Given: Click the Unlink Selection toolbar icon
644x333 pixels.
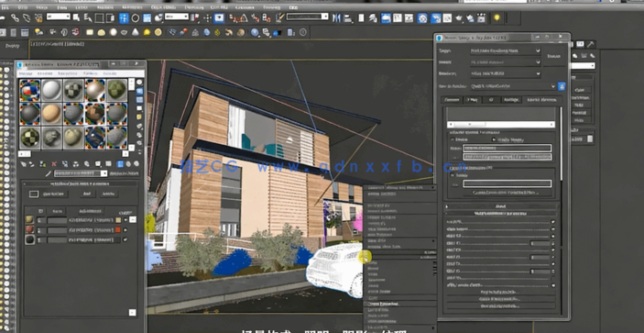Looking at the screenshot, I should click(x=27, y=17).
